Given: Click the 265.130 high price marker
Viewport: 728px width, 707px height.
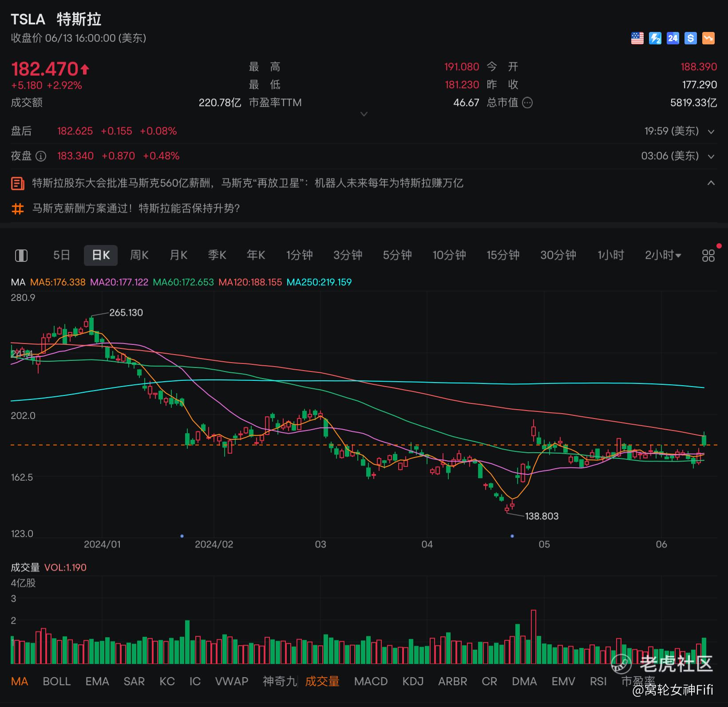Looking at the screenshot, I should (126, 312).
